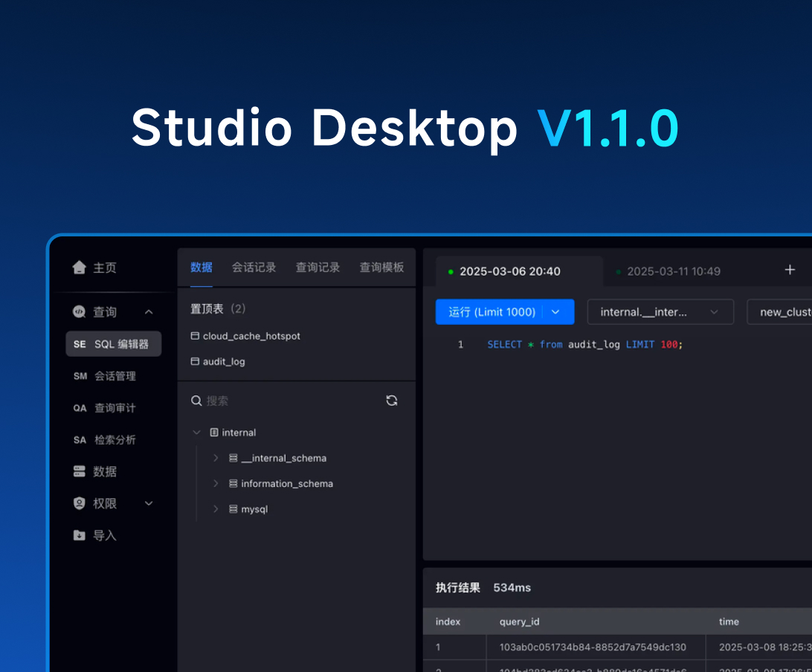
Task: Expand the mysql database node
Action: [x=216, y=509]
